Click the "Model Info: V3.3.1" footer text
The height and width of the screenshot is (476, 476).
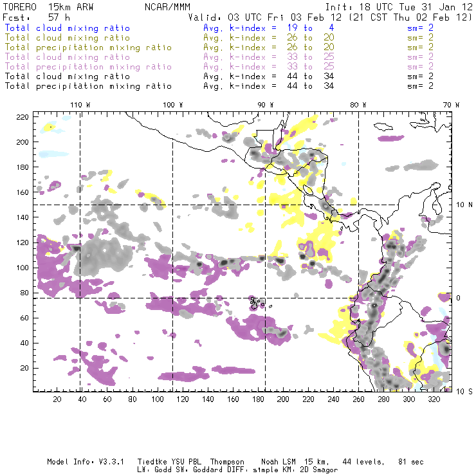click(86, 462)
